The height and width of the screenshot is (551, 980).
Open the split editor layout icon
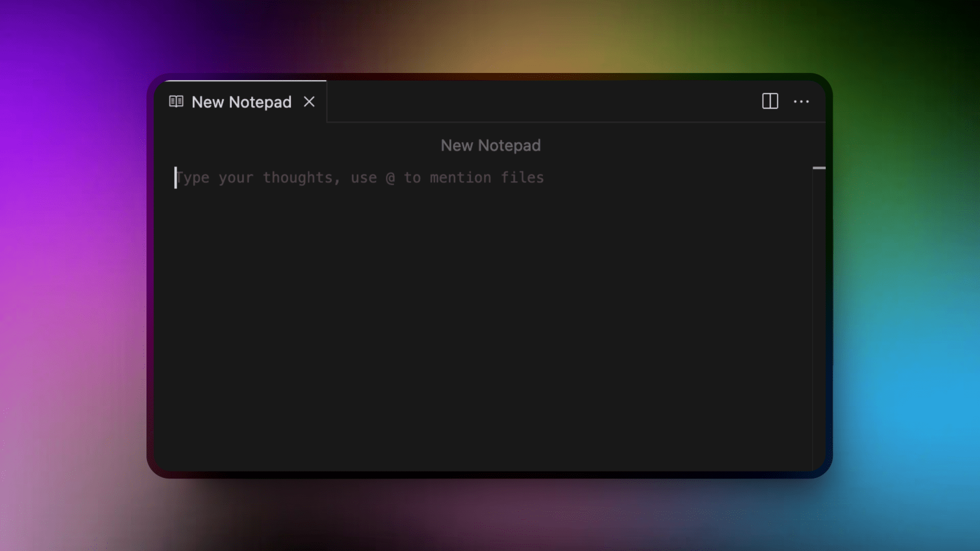click(x=770, y=101)
